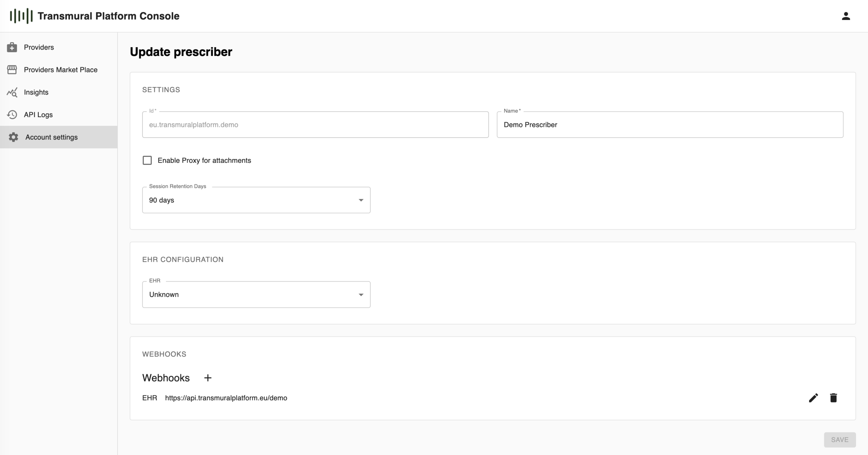Open the user profile icon top right
This screenshot has height=455, width=868.
tap(846, 16)
